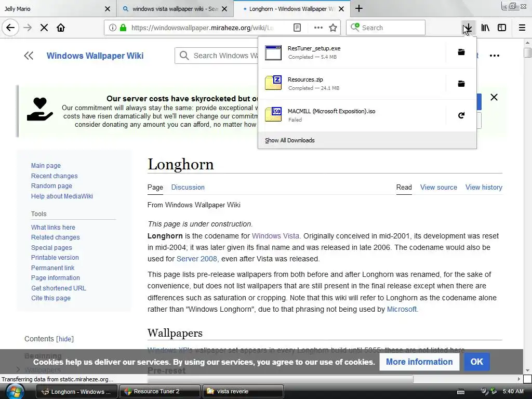Image resolution: width=532 pixels, height=399 pixels.
Task: Open the Discussion tab of the article
Action: (x=188, y=187)
